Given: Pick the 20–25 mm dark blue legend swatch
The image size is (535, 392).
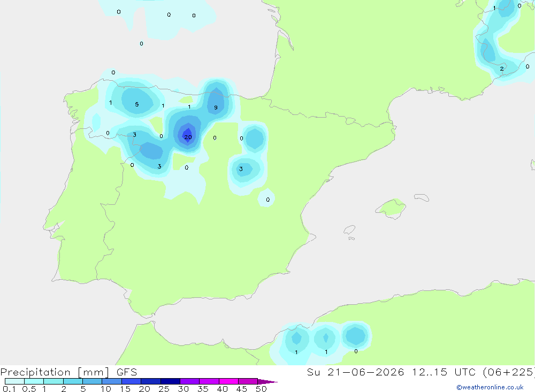Looking at the screenshot, I should point(151,381).
